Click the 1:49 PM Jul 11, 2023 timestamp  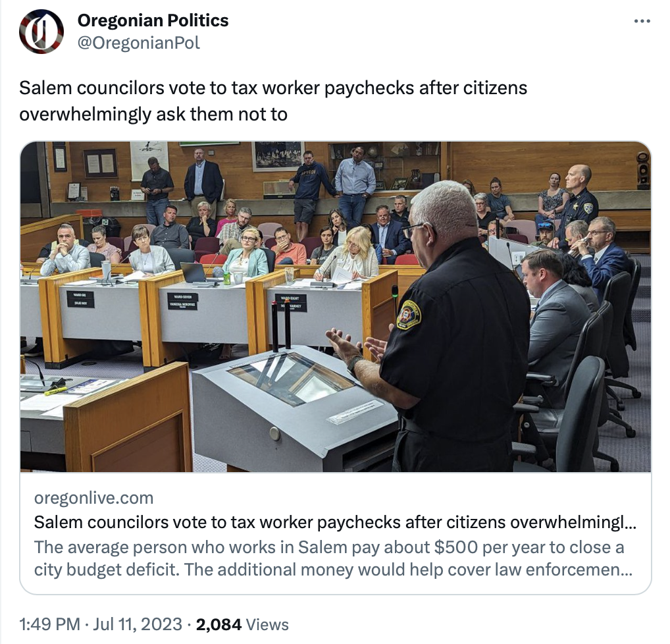click(x=101, y=624)
